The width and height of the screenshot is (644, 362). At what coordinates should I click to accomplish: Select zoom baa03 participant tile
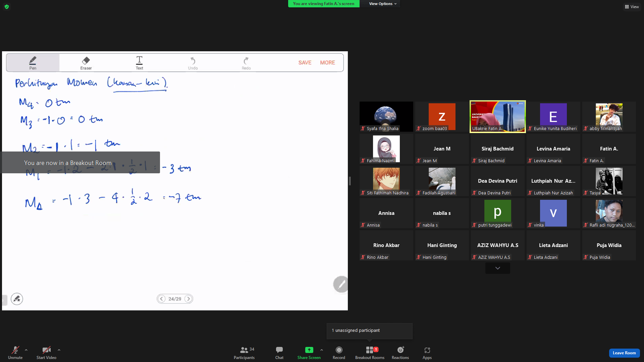[x=442, y=117]
